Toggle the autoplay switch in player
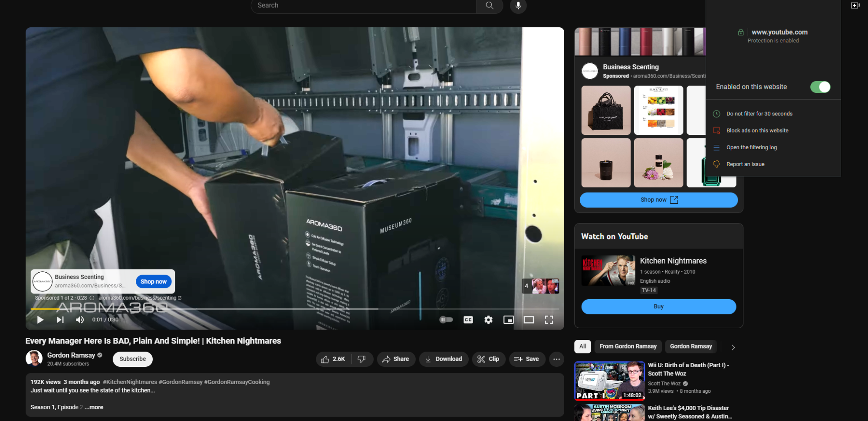The image size is (868, 421). click(x=446, y=320)
